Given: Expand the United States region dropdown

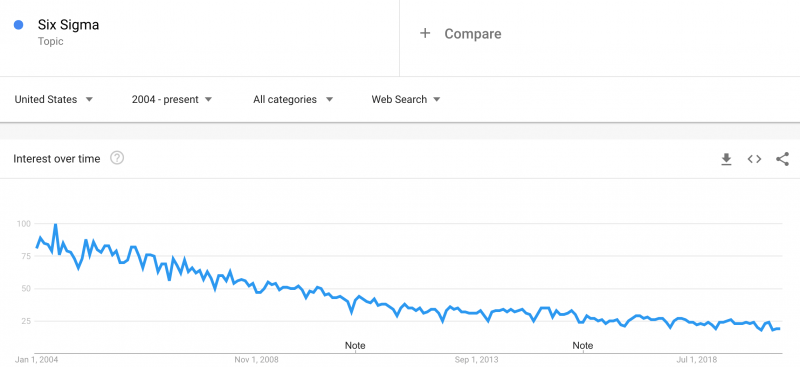Looking at the screenshot, I should pos(54,100).
